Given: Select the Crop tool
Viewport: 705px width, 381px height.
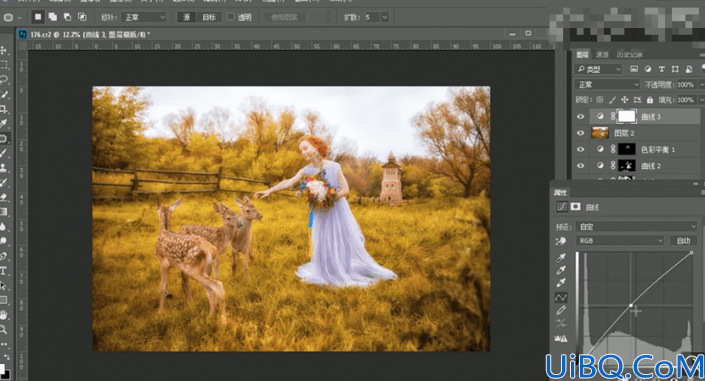Looking at the screenshot, I should (4, 109).
